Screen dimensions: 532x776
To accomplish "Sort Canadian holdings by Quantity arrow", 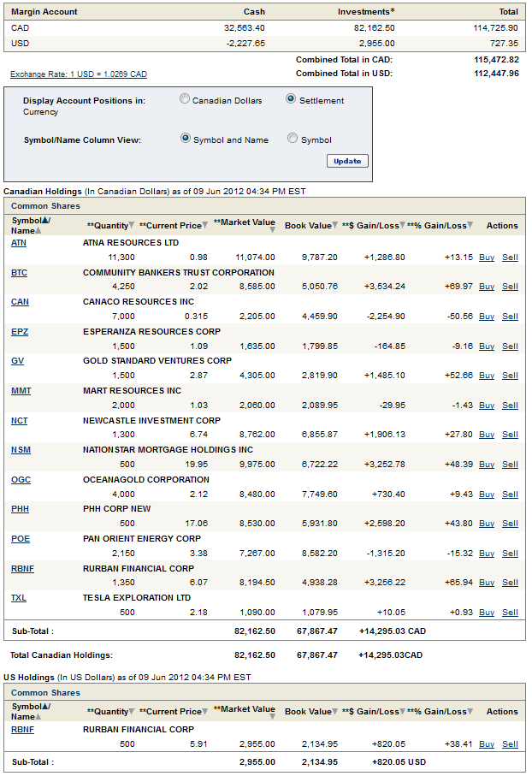I will coord(132,226).
